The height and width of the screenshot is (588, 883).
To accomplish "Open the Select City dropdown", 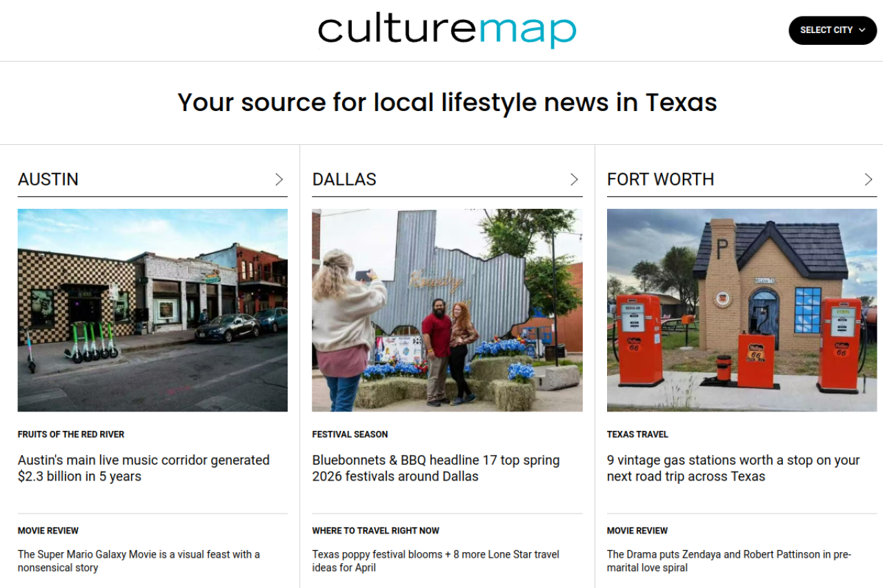I will 832,30.
